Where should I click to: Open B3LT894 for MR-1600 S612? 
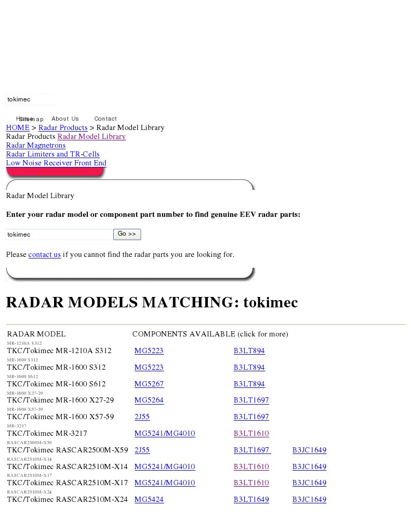coord(249,384)
